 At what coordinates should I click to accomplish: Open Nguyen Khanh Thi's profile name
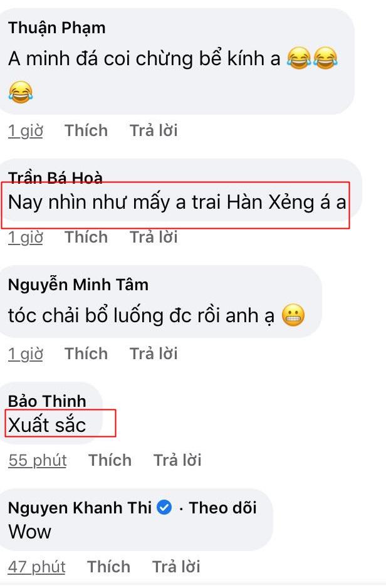tap(80, 508)
